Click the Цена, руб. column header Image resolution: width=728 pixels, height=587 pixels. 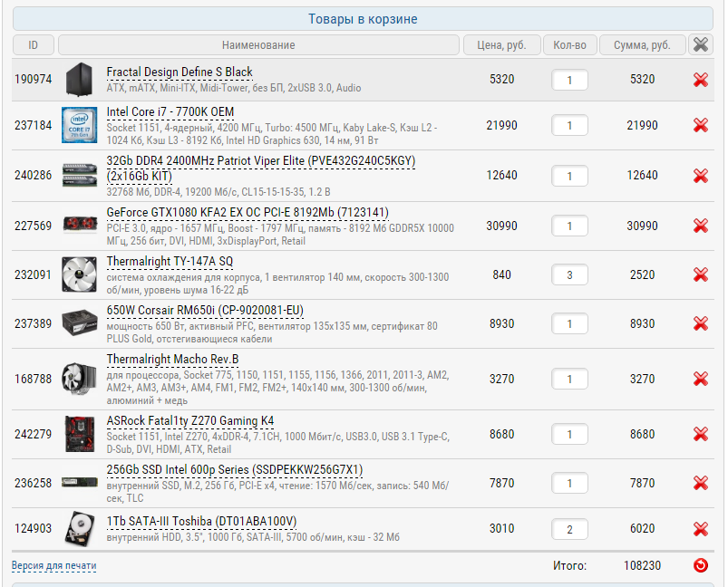tap(502, 45)
